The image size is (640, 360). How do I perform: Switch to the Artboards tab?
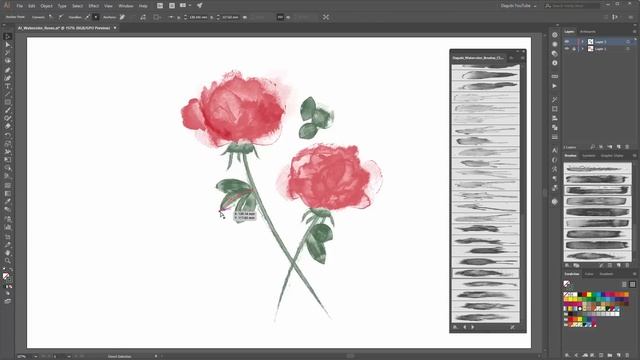[x=588, y=31]
